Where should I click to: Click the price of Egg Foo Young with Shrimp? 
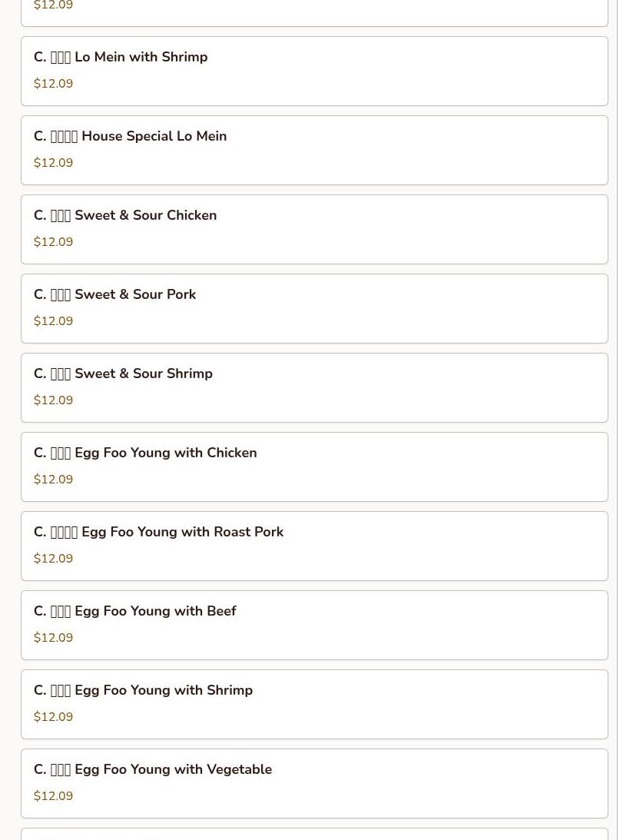(x=54, y=717)
